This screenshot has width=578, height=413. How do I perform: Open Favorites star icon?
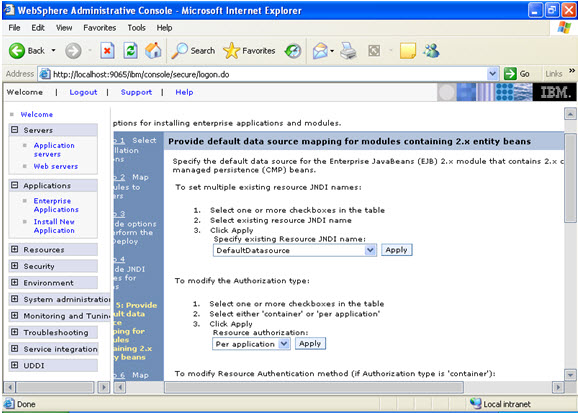(231, 51)
